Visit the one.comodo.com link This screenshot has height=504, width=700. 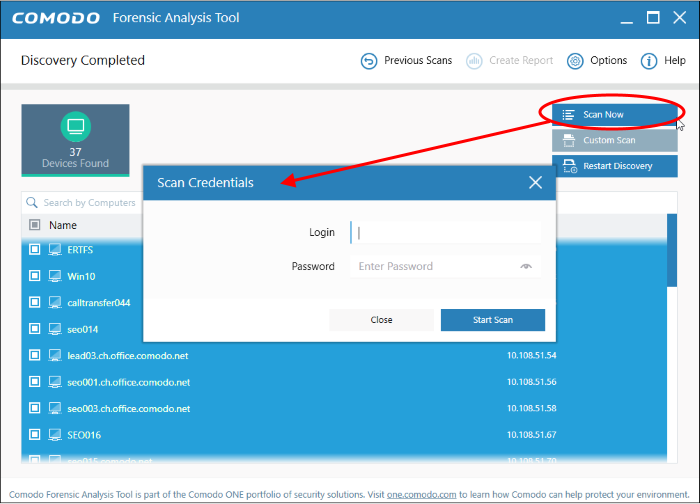coord(421,495)
